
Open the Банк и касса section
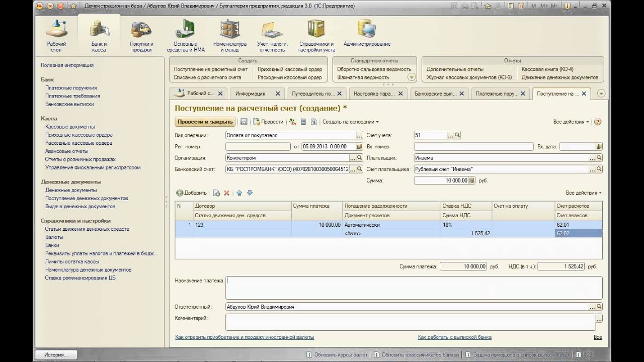[99, 35]
